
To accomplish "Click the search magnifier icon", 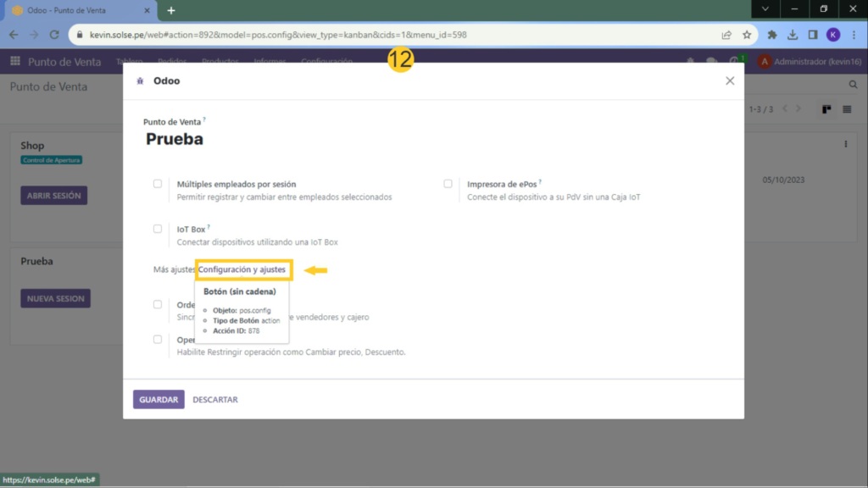I will click(854, 86).
